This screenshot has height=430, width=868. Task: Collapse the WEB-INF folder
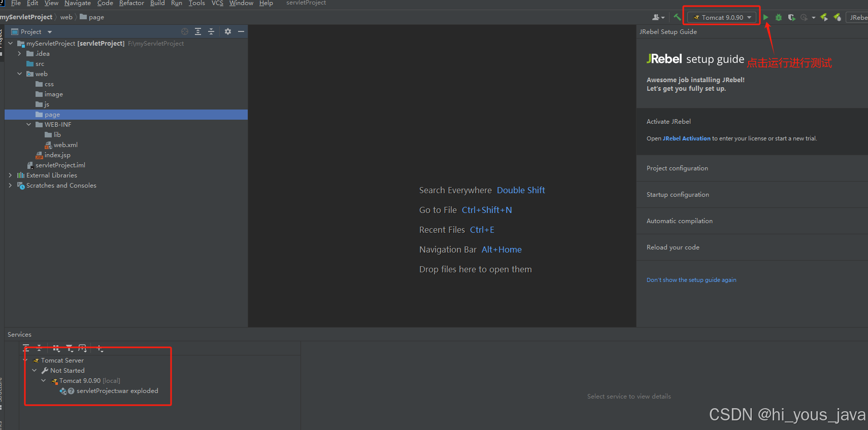point(29,125)
